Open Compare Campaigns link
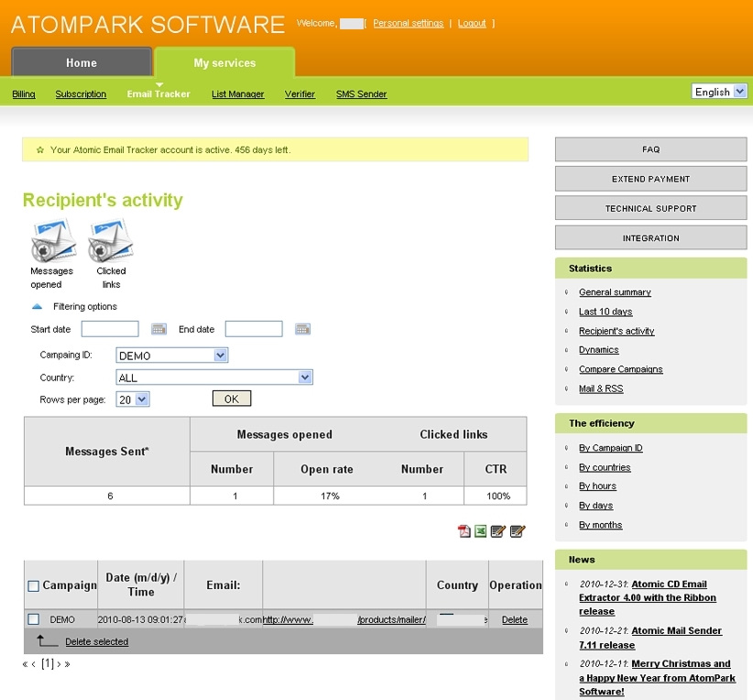 coord(620,369)
